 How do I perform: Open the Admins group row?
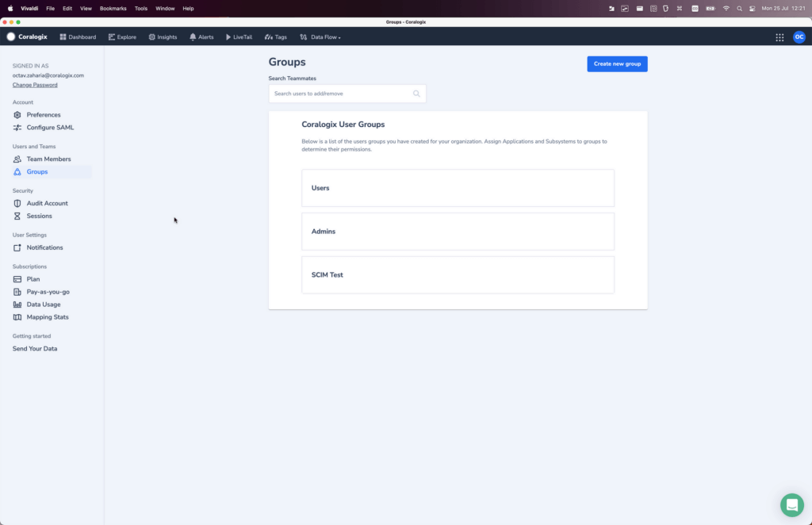tap(458, 232)
